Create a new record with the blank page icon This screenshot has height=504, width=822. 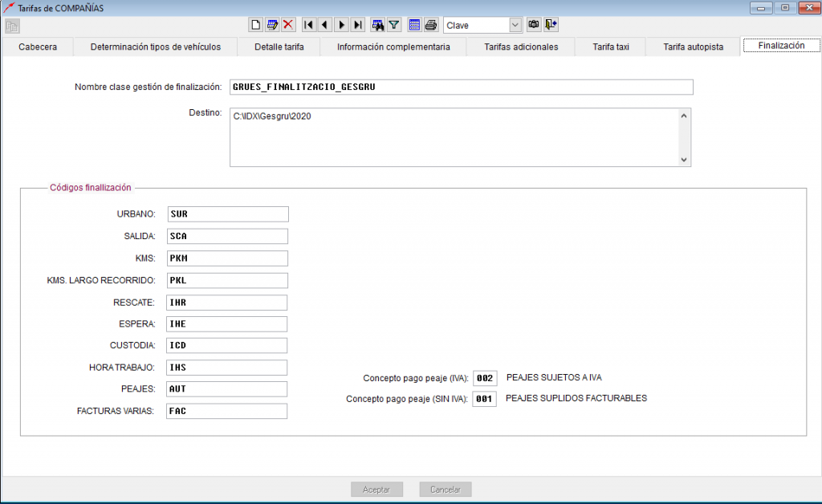click(255, 25)
